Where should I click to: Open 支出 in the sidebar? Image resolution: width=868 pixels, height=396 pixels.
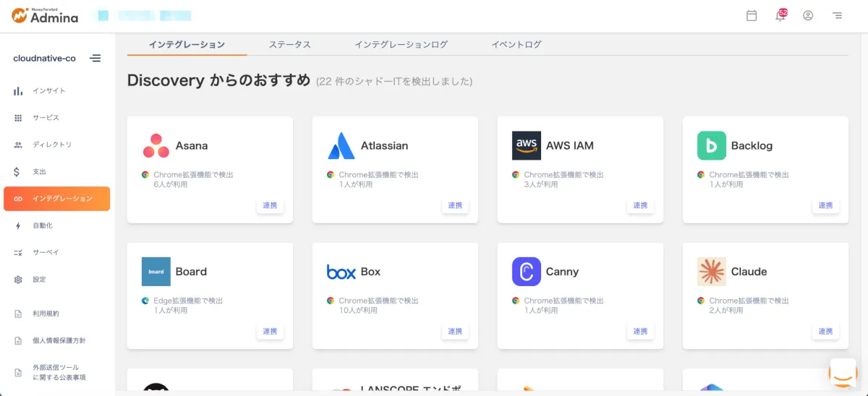point(39,172)
